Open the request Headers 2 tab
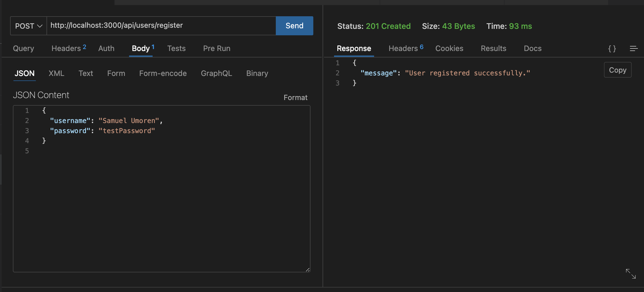Screen dimensions: 644x292 point(69,48)
